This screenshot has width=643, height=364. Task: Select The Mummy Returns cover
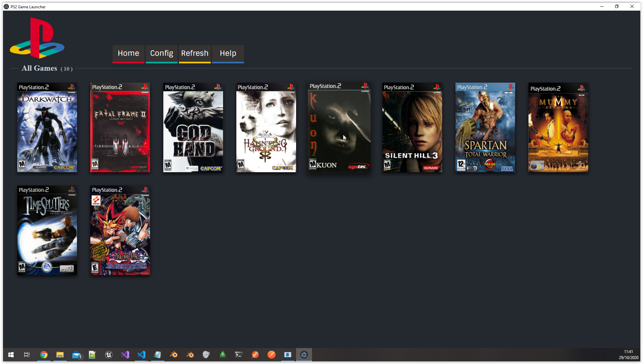click(558, 127)
